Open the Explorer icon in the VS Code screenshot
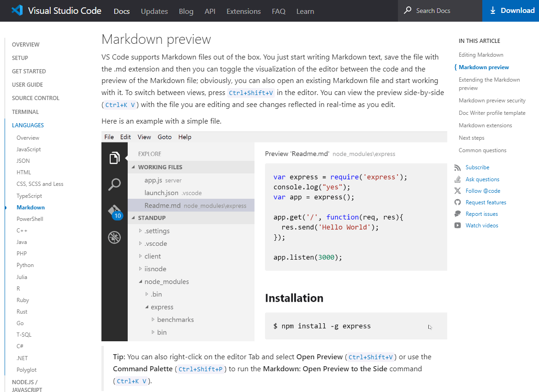Viewport: 539px width, 392px height. pyautogui.click(x=114, y=157)
